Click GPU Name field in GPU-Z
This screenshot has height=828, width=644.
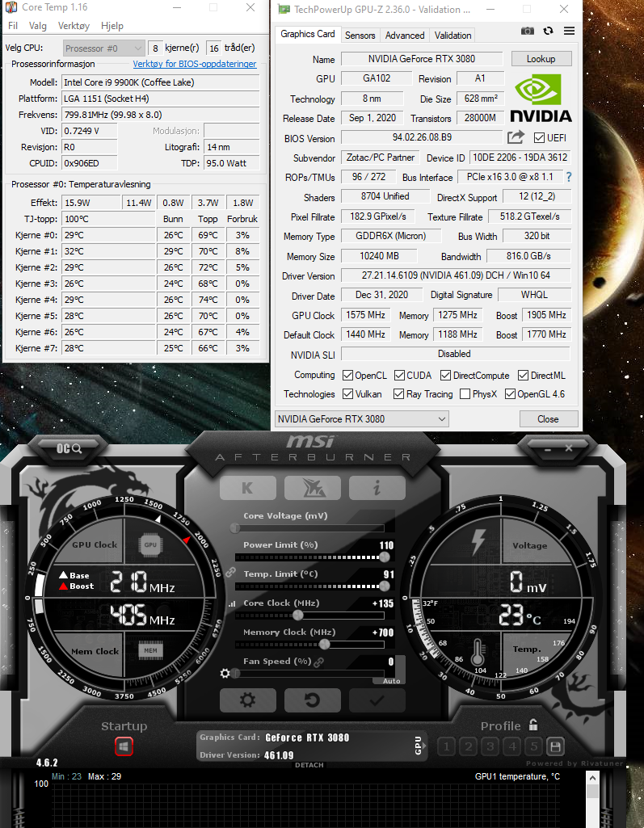tap(422, 59)
